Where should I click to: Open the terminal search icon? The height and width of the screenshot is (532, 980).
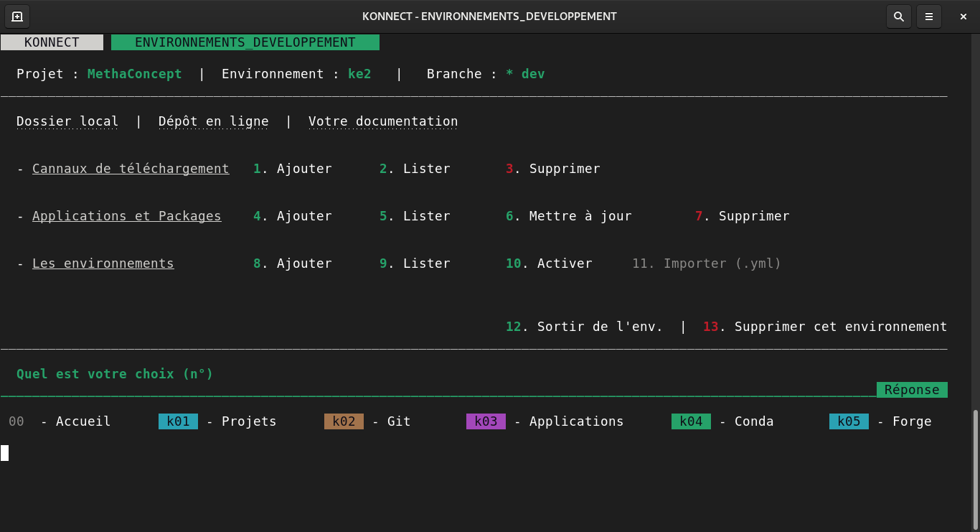[x=898, y=17]
